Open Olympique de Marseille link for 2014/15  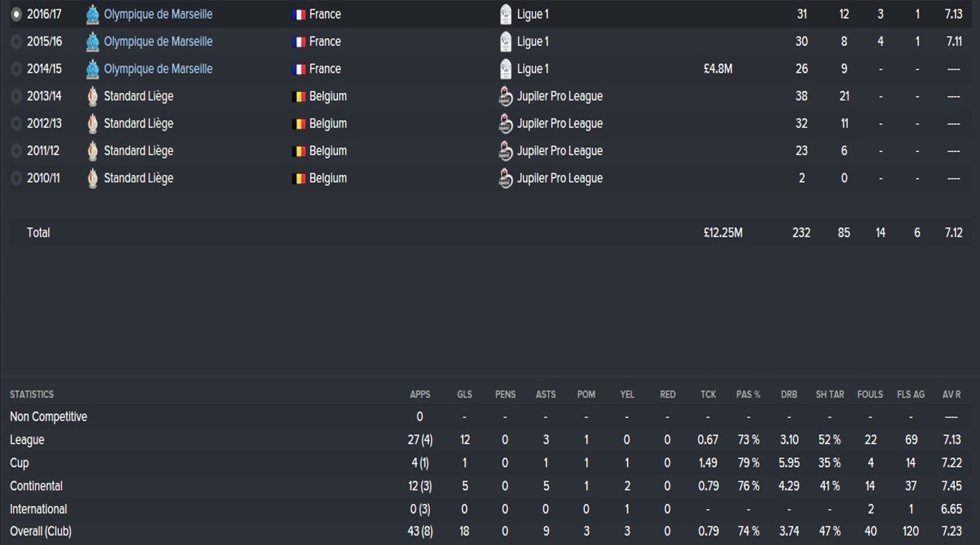coord(158,69)
